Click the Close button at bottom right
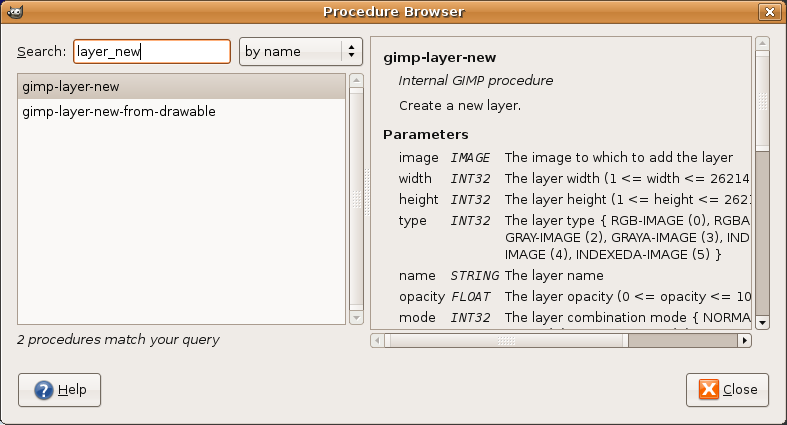The height and width of the screenshot is (425, 787). point(727,390)
